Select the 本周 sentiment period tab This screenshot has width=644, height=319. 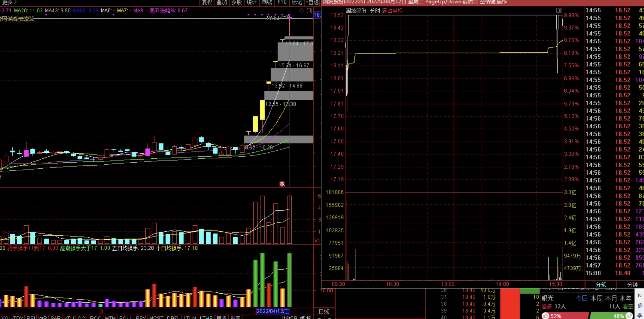[x=596, y=298]
